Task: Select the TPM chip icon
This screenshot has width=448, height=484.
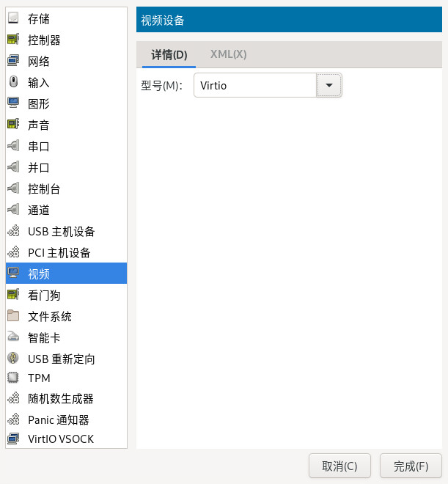Action: (13, 378)
